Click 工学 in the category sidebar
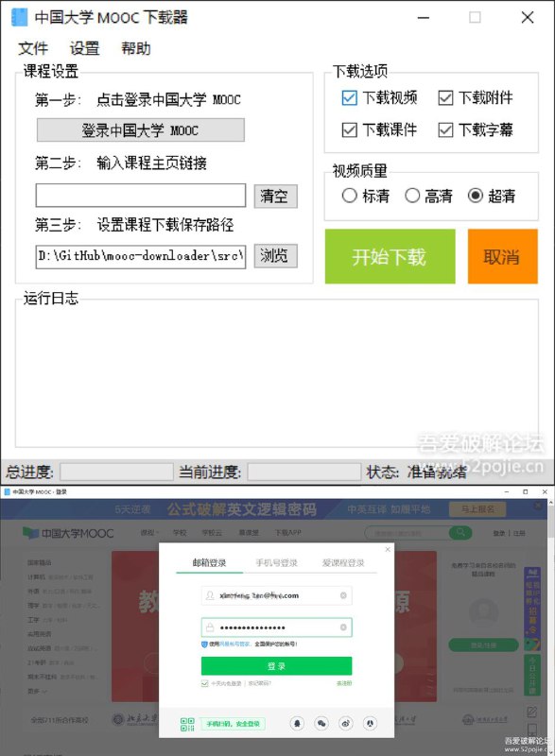555x756 pixels. (33, 620)
